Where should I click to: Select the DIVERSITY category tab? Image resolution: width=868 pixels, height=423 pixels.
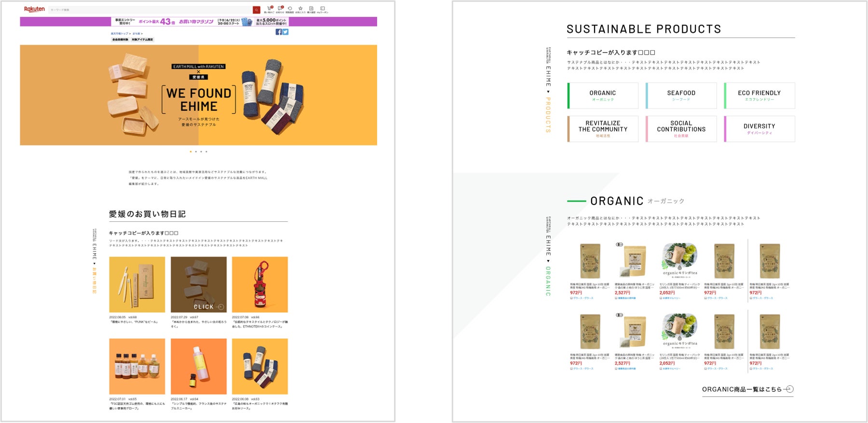pyautogui.click(x=759, y=129)
